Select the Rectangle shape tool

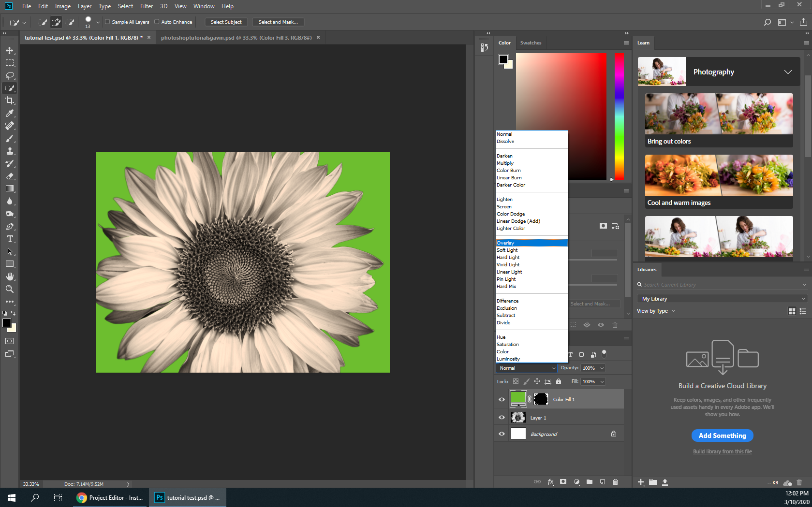click(x=10, y=264)
